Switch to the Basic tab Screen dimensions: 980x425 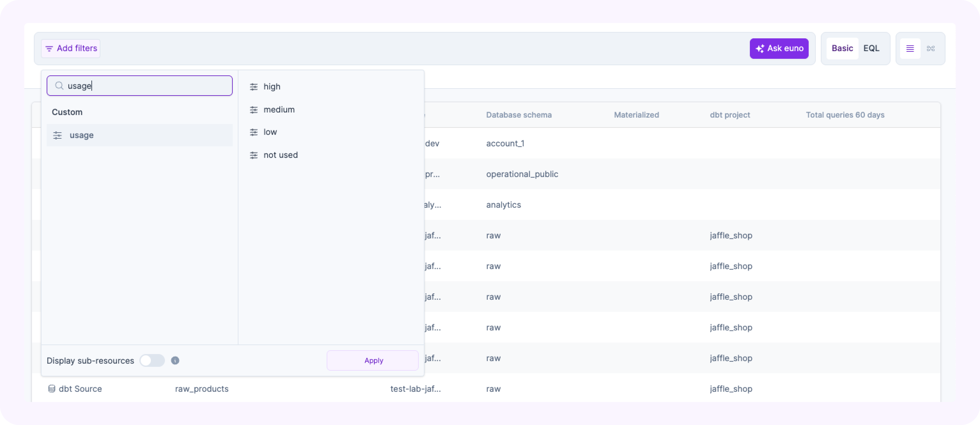tap(842, 48)
